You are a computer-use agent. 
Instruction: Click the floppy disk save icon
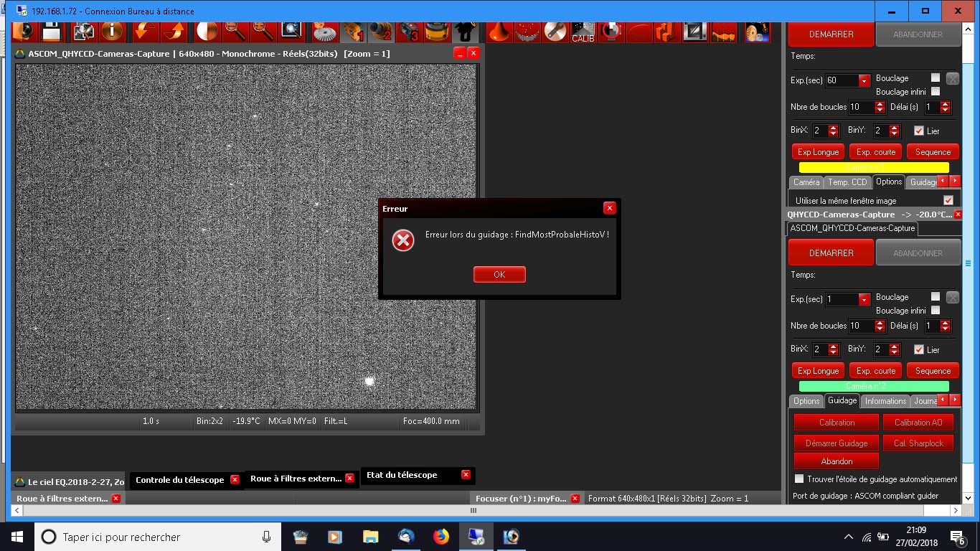[51, 32]
